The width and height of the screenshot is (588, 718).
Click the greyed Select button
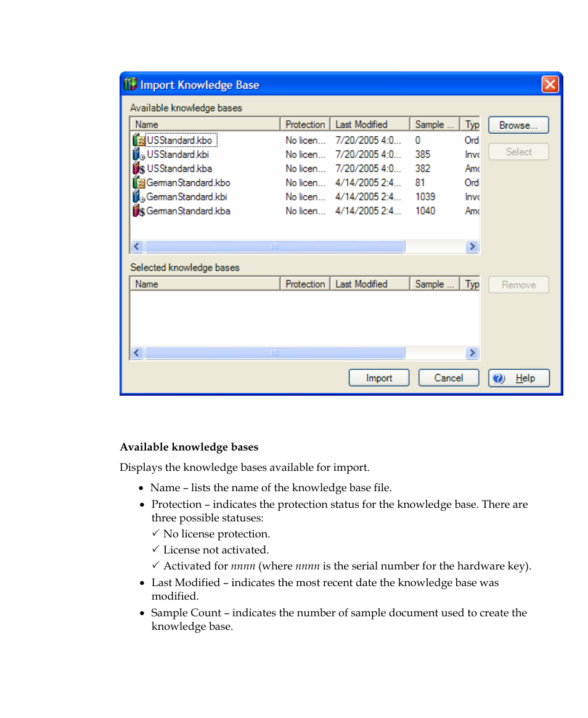tap(518, 152)
